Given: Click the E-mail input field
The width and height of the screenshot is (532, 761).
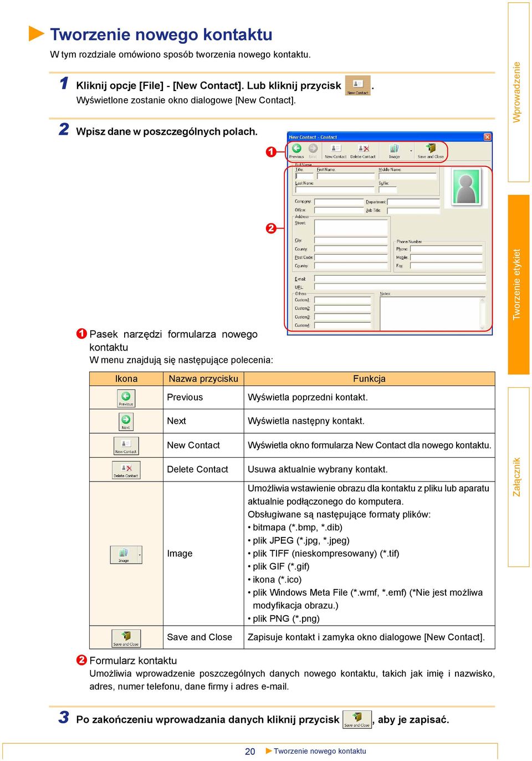Looking at the screenshot, I should pos(400,279).
